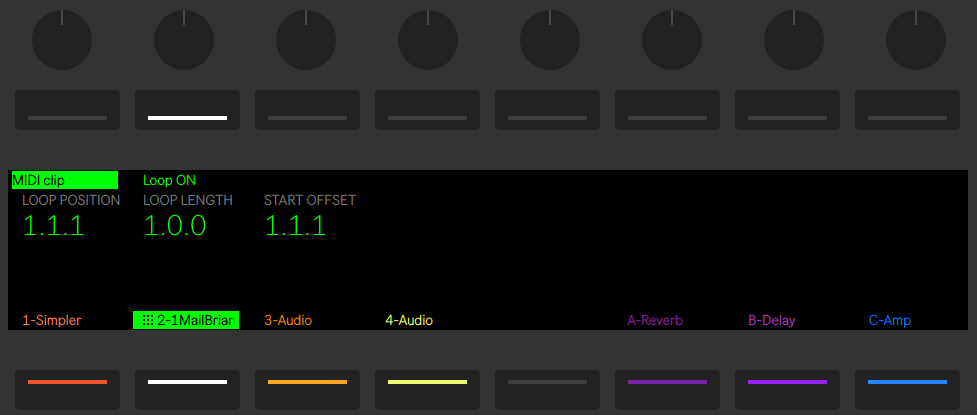This screenshot has height=415, width=977.
Task: Select the MIDI clip highlighted label
Action: tap(65, 180)
